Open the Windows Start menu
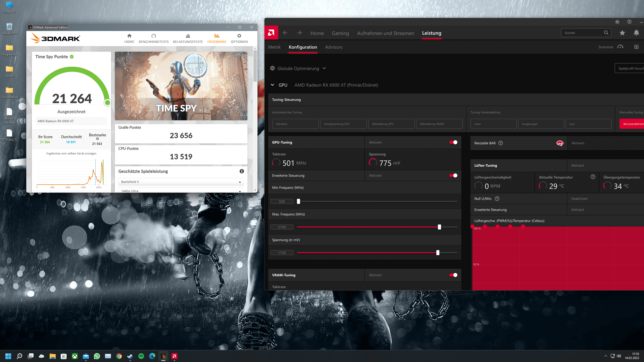The image size is (644, 362). coord(8,356)
